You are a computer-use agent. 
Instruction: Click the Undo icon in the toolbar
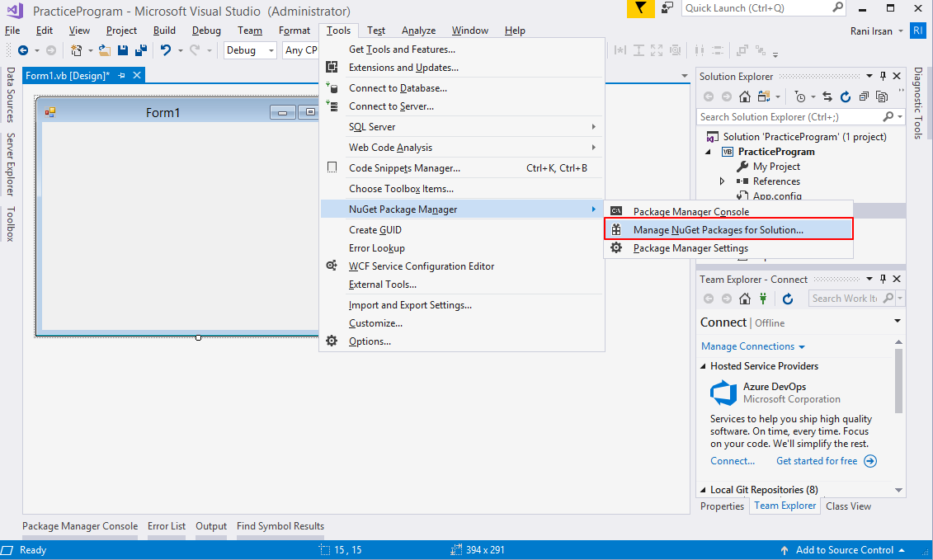pos(166,50)
